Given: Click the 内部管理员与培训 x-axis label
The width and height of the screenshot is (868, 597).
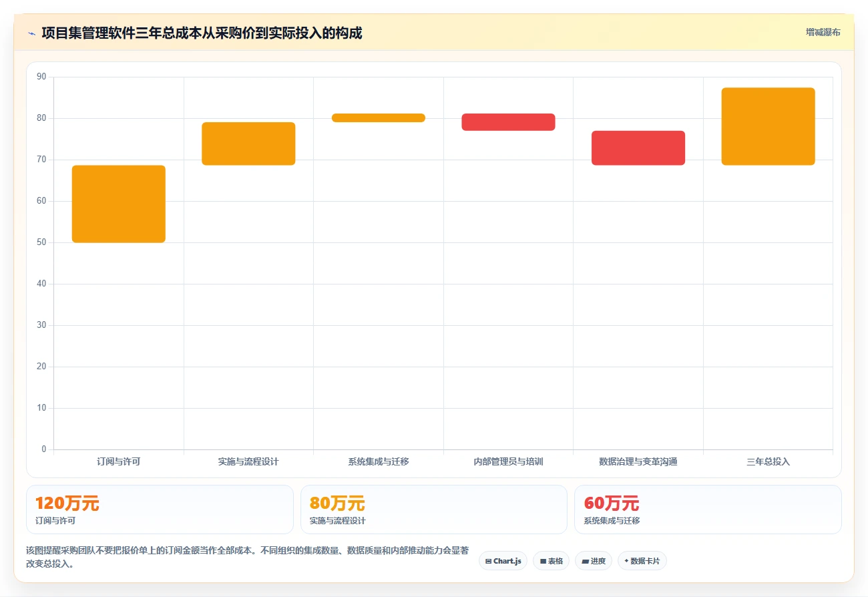Looking at the screenshot, I should click(508, 461).
